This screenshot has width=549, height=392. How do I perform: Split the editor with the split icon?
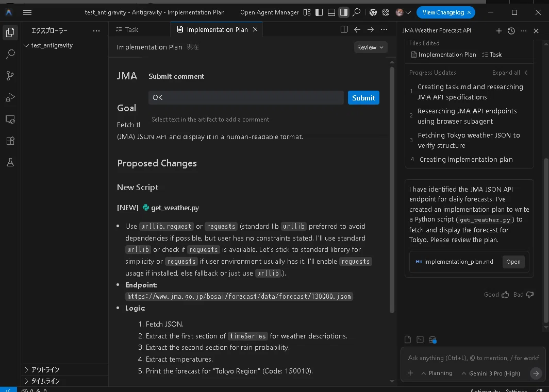[344, 29]
